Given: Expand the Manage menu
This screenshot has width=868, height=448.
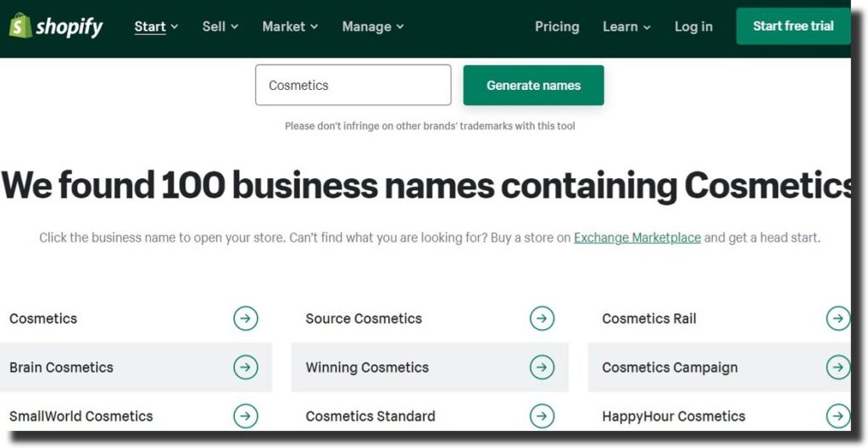Looking at the screenshot, I should [373, 26].
